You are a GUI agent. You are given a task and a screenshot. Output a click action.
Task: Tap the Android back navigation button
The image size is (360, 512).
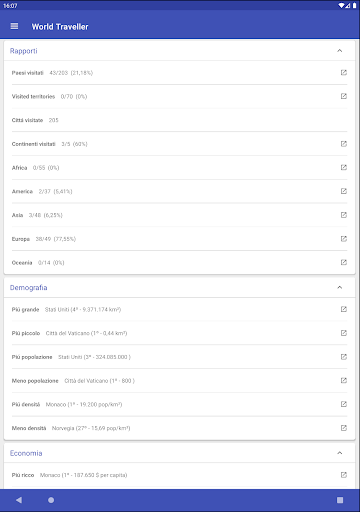coord(19,500)
